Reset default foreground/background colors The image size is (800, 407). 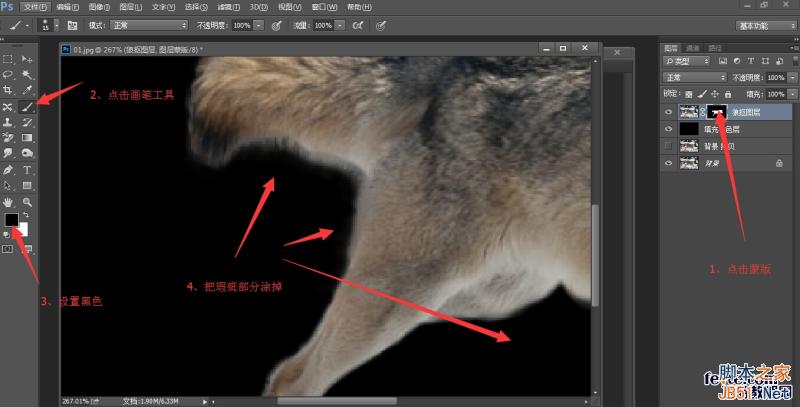(x=6, y=235)
